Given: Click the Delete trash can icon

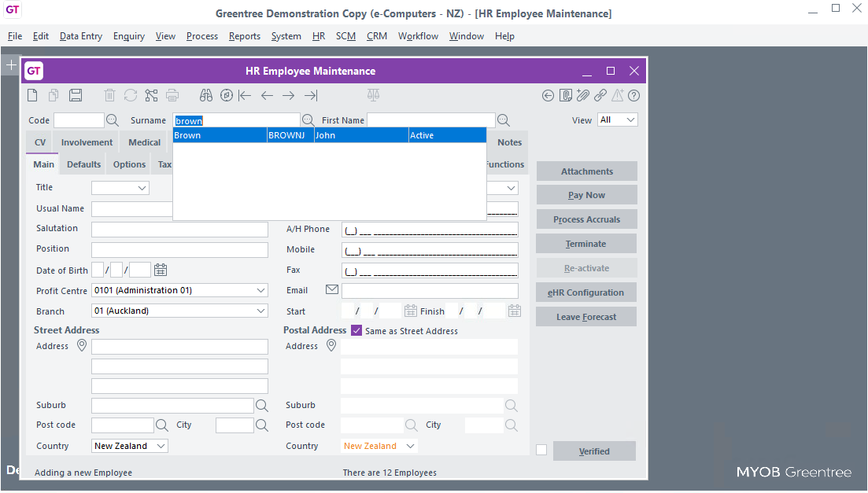Looking at the screenshot, I should click(x=109, y=95).
